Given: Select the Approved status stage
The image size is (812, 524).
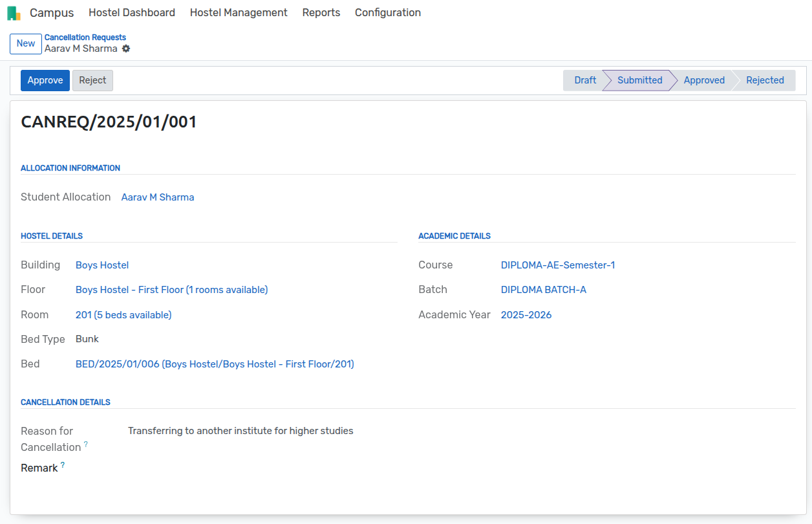Looking at the screenshot, I should pyautogui.click(x=704, y=80).
